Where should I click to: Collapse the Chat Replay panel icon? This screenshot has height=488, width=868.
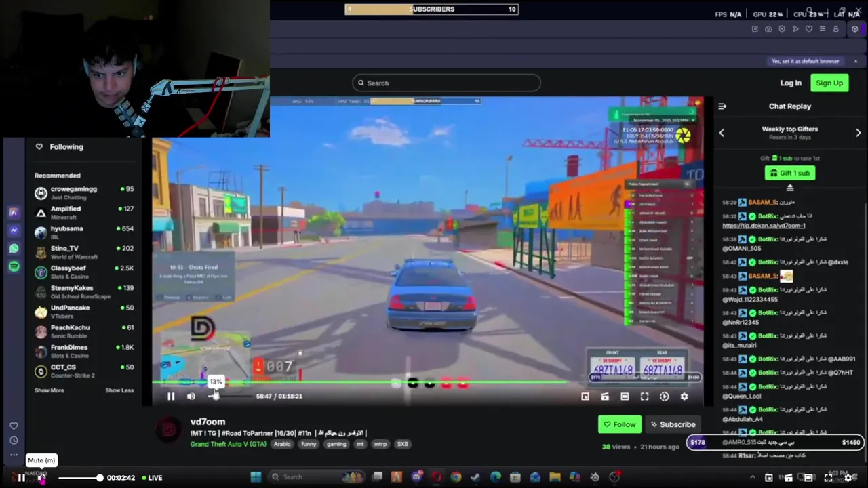[722, 106]
